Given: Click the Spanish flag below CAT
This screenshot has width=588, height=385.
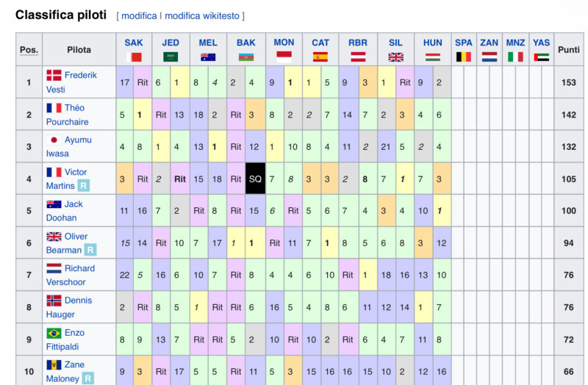Looking at the screenshot, I should point(320,57).
